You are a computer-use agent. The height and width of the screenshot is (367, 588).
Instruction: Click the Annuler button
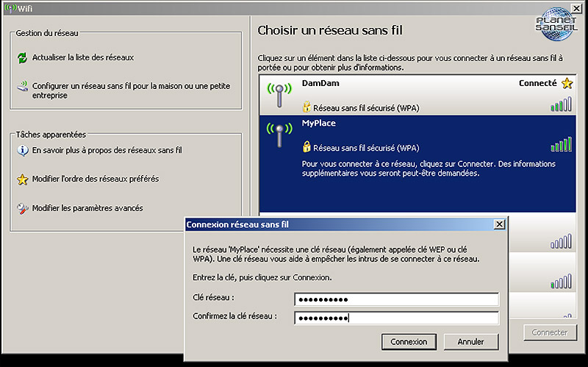471,342
